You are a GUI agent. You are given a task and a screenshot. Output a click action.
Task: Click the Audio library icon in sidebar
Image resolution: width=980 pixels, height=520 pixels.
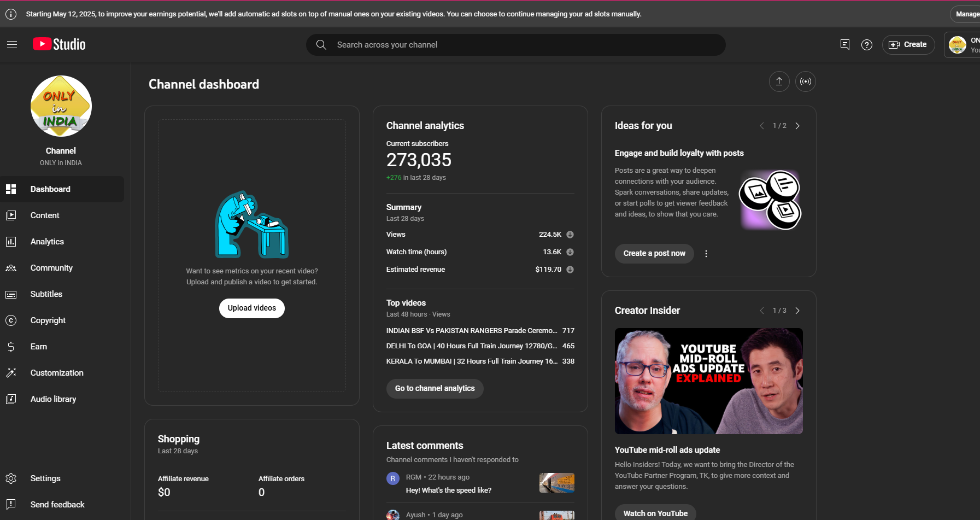11,399
